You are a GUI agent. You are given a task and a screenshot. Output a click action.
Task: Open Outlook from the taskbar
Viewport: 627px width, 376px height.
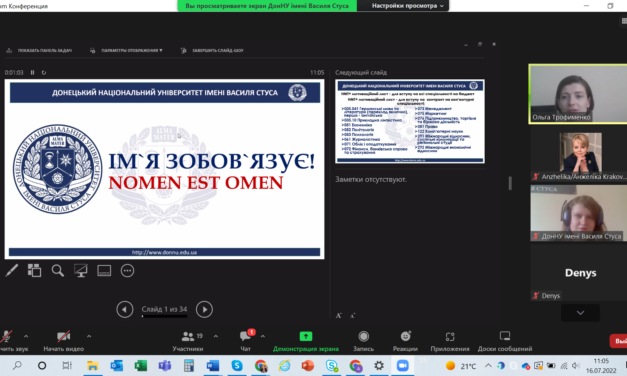(116, 365)
